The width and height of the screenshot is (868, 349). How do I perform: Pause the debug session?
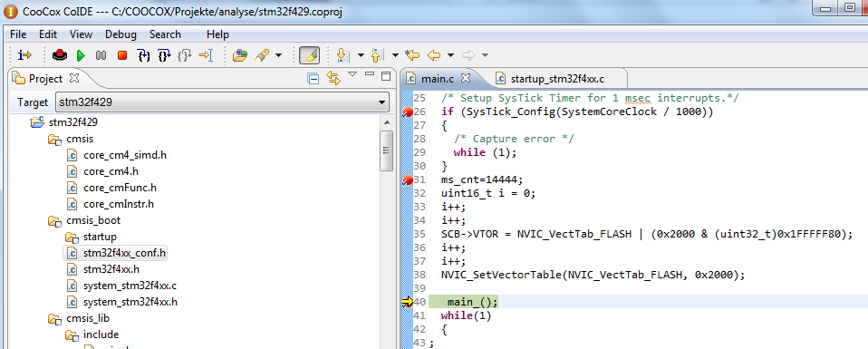[x=101, y=55]
